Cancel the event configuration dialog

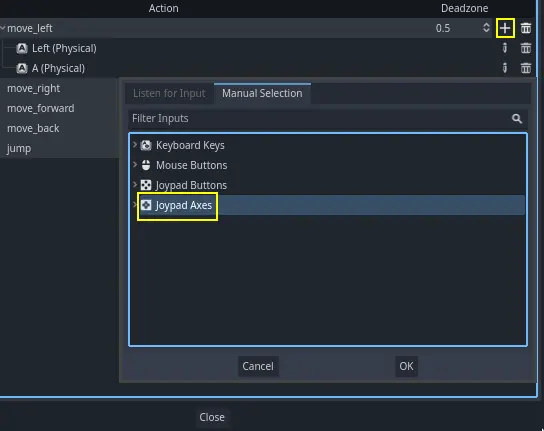(258, 366)
